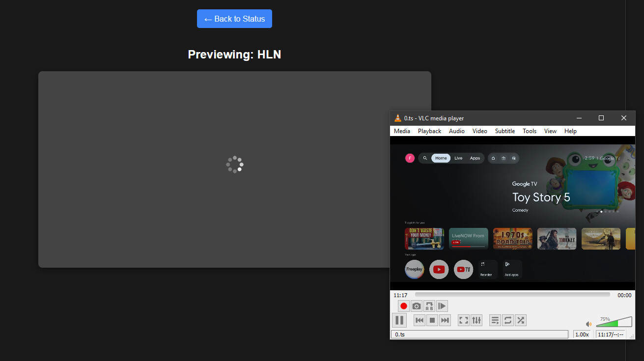Screen dimensions: 644x361
Task: Go to the previous media in VLC
Action: [420, 320]
